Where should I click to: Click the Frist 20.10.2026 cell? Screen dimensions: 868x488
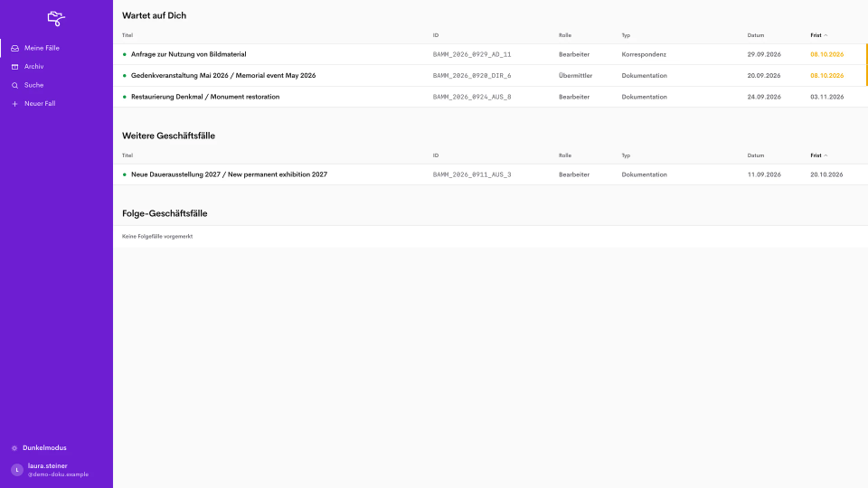pyautogui.click(x=826, y=174)
